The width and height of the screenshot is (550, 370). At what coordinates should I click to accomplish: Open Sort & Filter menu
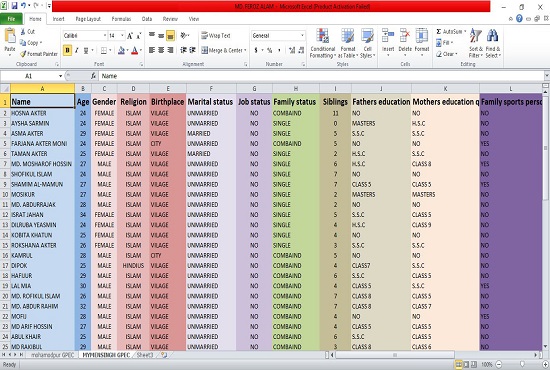[x=476, y=43]
